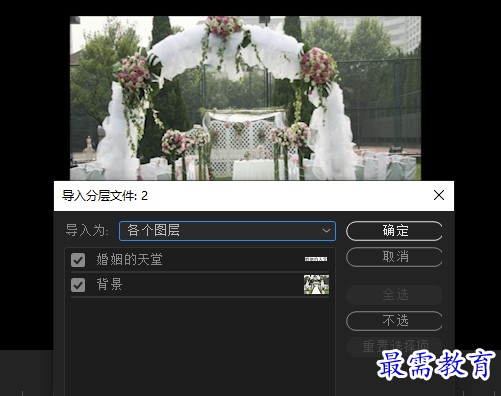Viewport: 501px width, 396px height.
Task: Open the 导入为 dropdown showing 各个图层
Action: coord(227,231)
